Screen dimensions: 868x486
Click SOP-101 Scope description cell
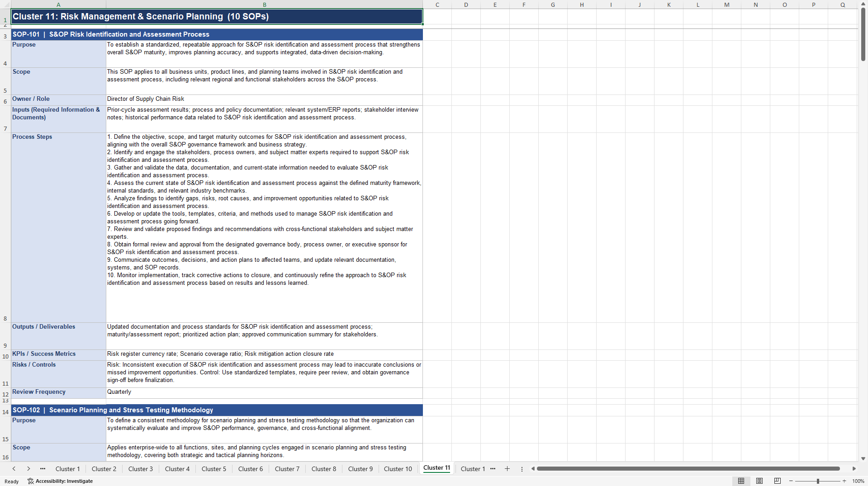[264, 81]
